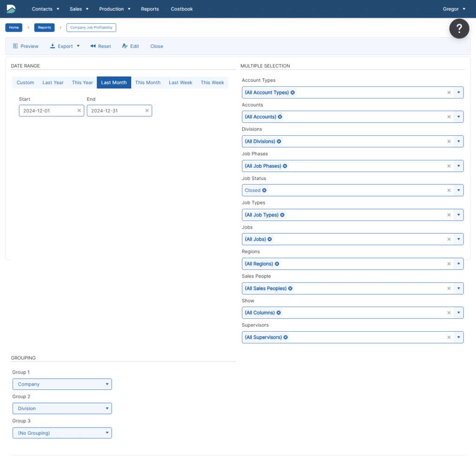
Task: Open the Costbook menu item
Action: pyautogui.click(x=182, y=9)
